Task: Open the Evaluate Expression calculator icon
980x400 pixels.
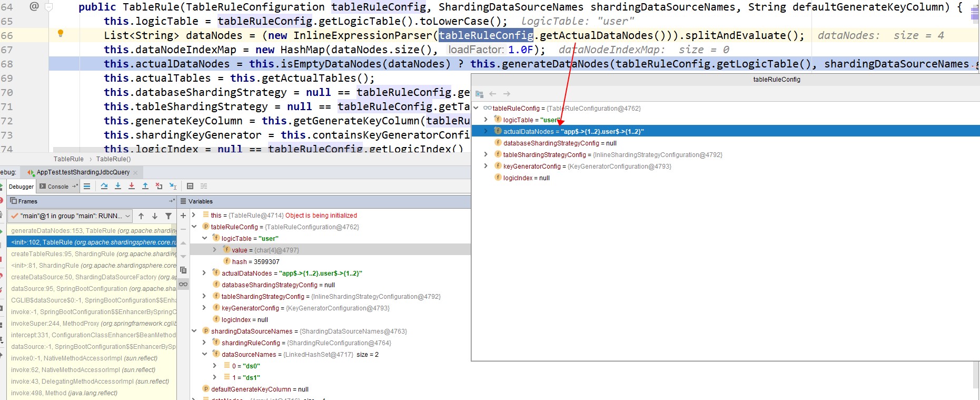Action: 190,186
